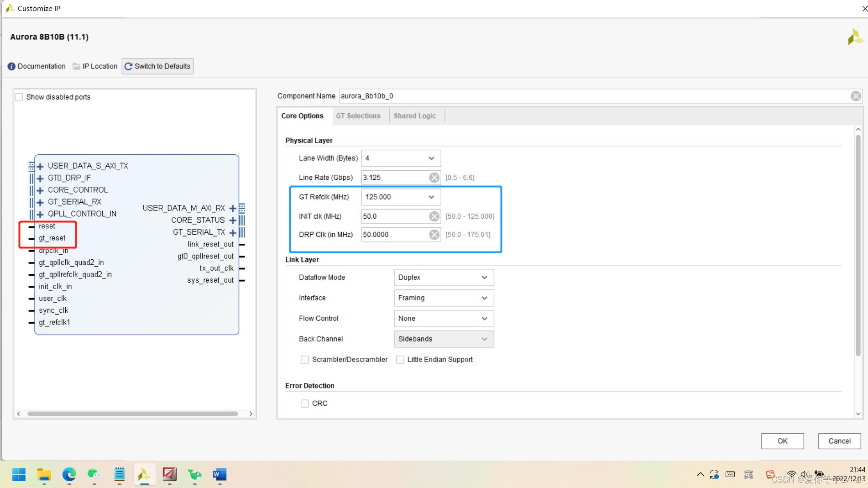This screenshot has height=488, width=868.
Task: Click port diagram horizontal scrollbar
Action: pos(132,414)
